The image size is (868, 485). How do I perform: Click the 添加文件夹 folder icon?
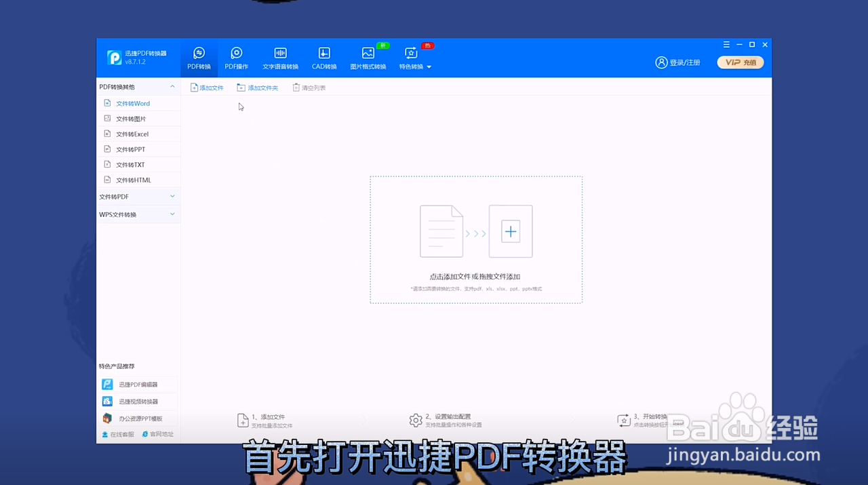pos(241,88)
